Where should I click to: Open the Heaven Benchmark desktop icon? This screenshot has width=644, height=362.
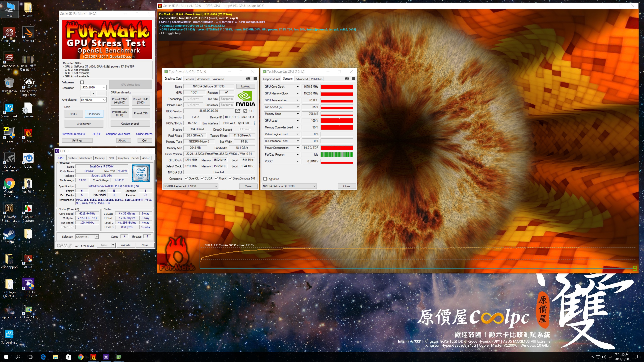(9, 213)
